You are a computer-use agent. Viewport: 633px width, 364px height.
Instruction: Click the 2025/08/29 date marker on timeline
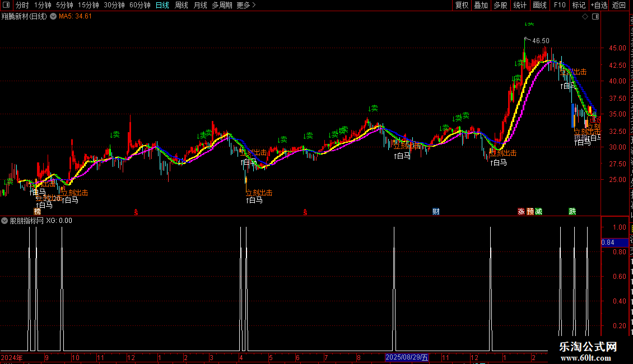407,357
